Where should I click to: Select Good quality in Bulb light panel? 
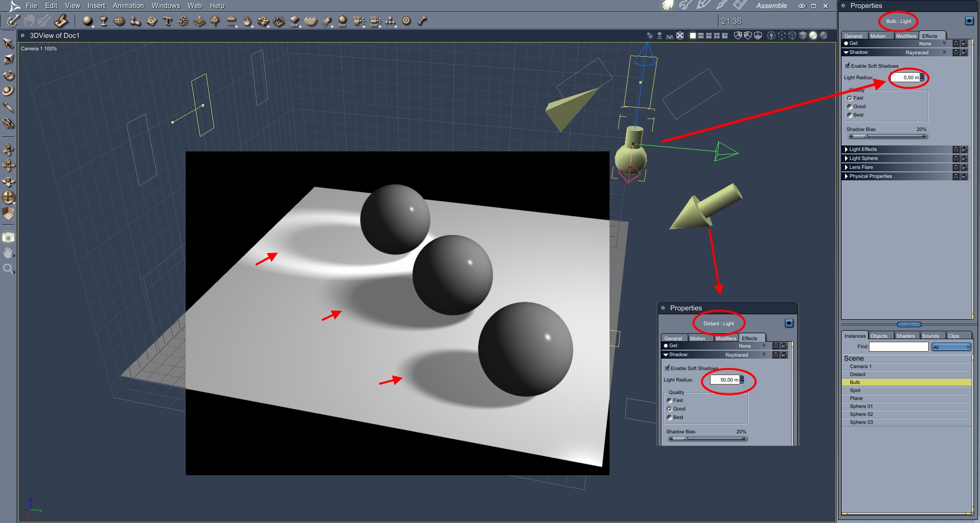coord(850,107)
